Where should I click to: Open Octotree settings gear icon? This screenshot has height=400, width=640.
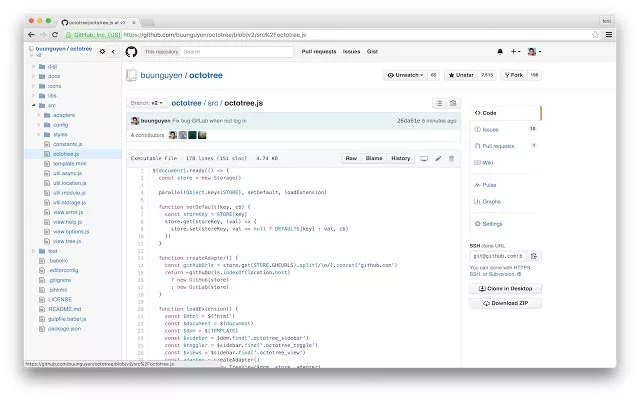[x=102, y=51]
